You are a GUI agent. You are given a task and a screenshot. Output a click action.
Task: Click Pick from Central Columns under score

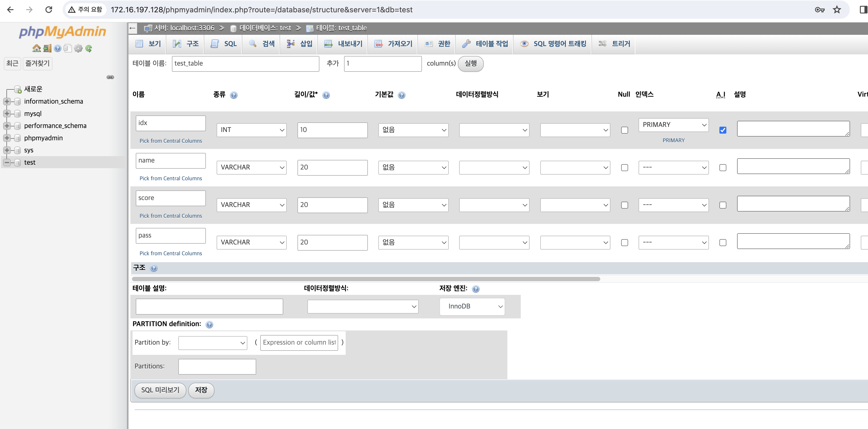tap(171, 216)
